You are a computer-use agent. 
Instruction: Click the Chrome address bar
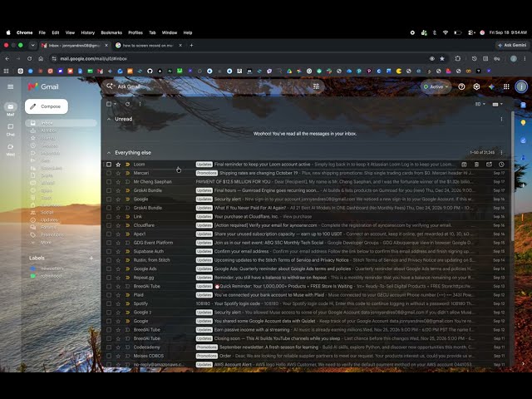coord(241,59)
